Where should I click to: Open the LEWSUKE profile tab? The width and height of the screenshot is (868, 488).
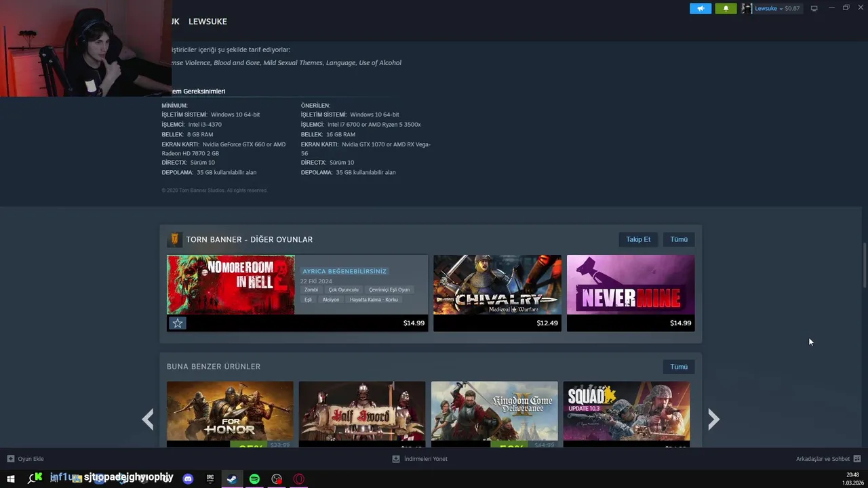[208, 22]
